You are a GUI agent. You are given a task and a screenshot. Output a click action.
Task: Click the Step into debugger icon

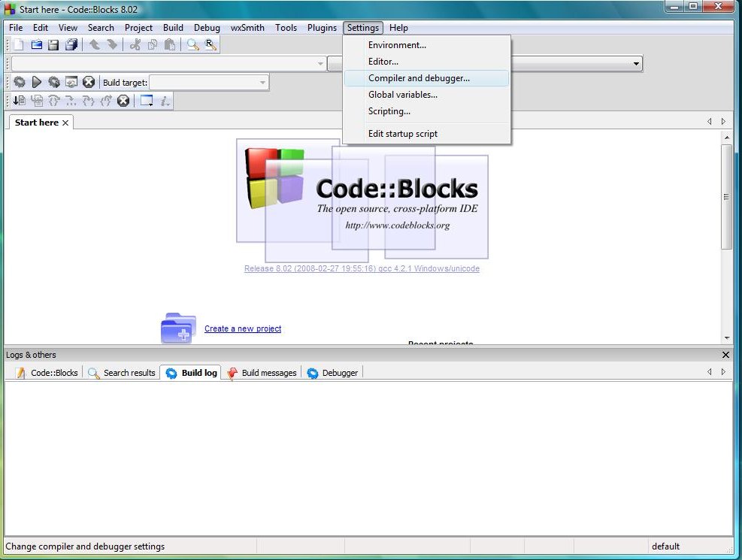[x=89, y=101]
